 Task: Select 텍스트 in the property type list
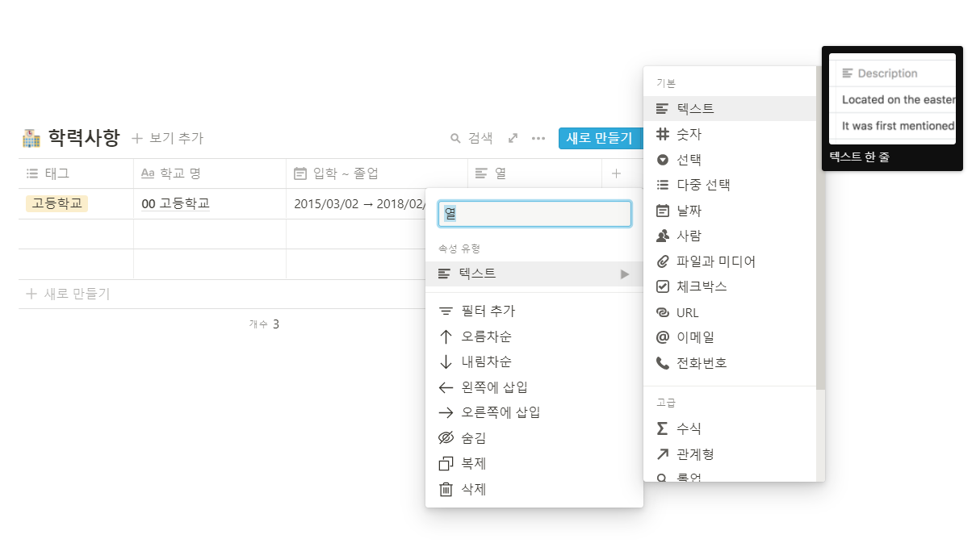(x=730, y=108)
